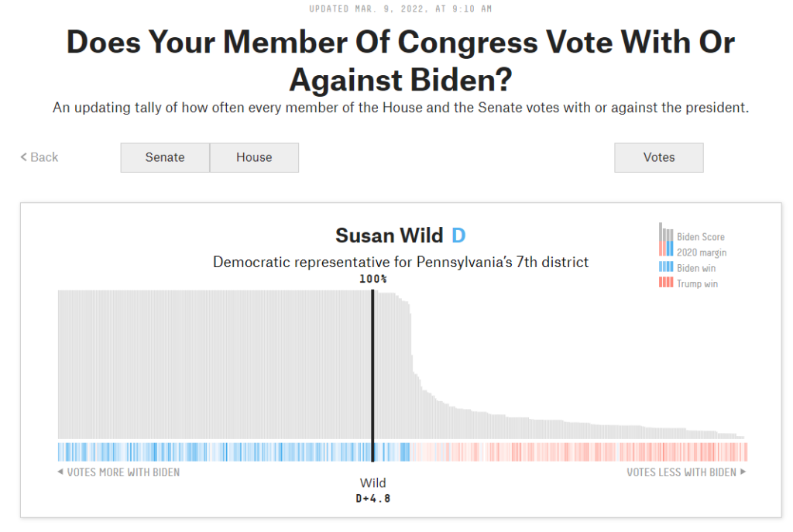Image resolution: width=793 pixels, height=532 pixels.
Task: Click the left arrow beside Votes More With Biden
Action: (x=60, y=472)
